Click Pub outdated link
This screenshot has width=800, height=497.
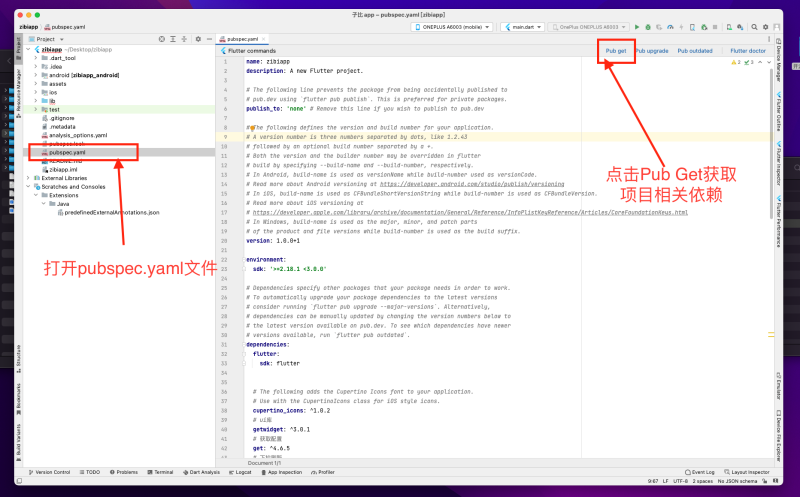(x=695, y=51)
